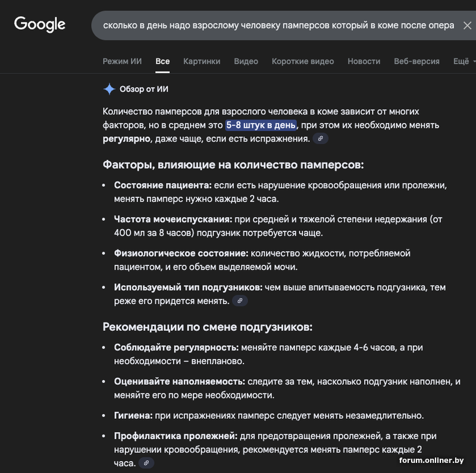The height and width of the screenshot is (473, 476).
Task: Open the 'Веб-версия' tab
Action: (x=416, y=61)
